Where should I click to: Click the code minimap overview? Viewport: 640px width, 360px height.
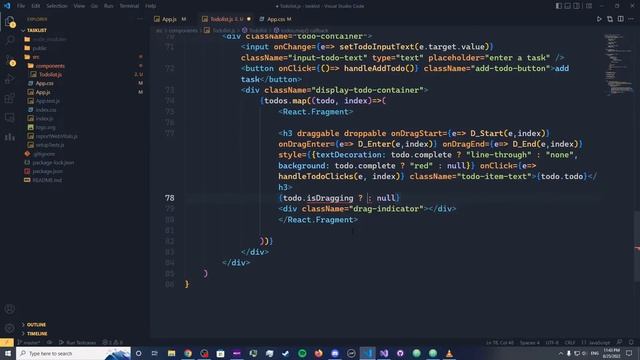coord(618,64)
